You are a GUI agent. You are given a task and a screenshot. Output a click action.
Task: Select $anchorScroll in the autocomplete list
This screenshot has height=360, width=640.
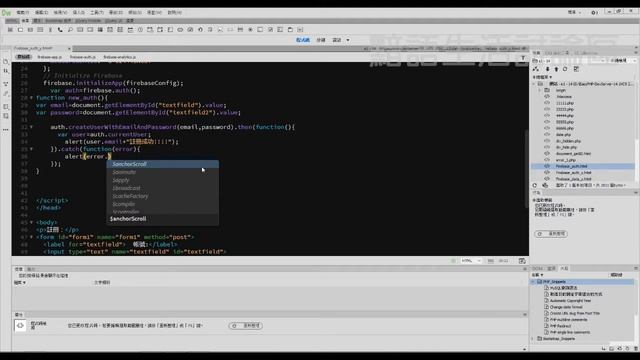pyautogui.click(x=162, y=164)
